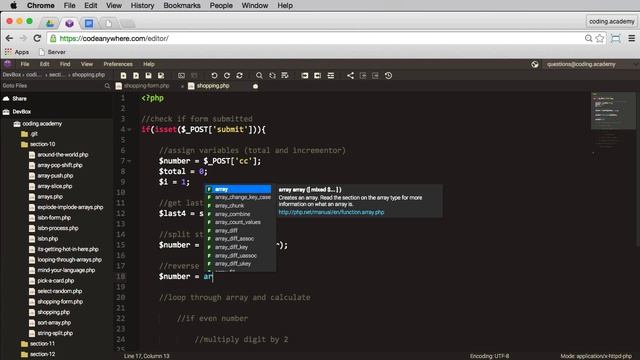Click Chrome's Back arrow button
This screenshot has width=640, height=360.
pos(9,38)
